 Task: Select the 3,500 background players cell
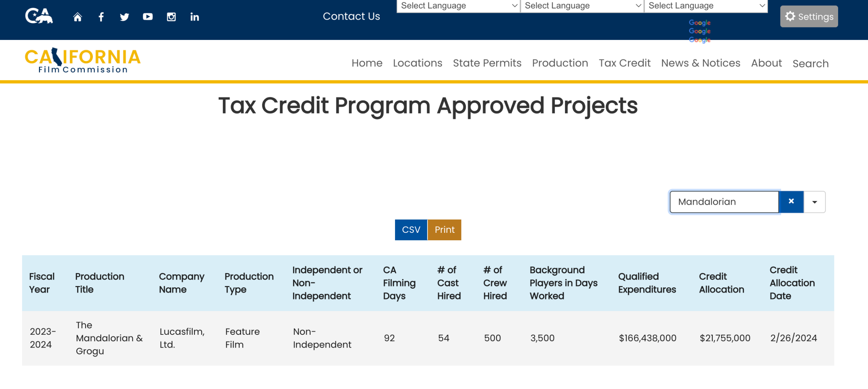542,338
